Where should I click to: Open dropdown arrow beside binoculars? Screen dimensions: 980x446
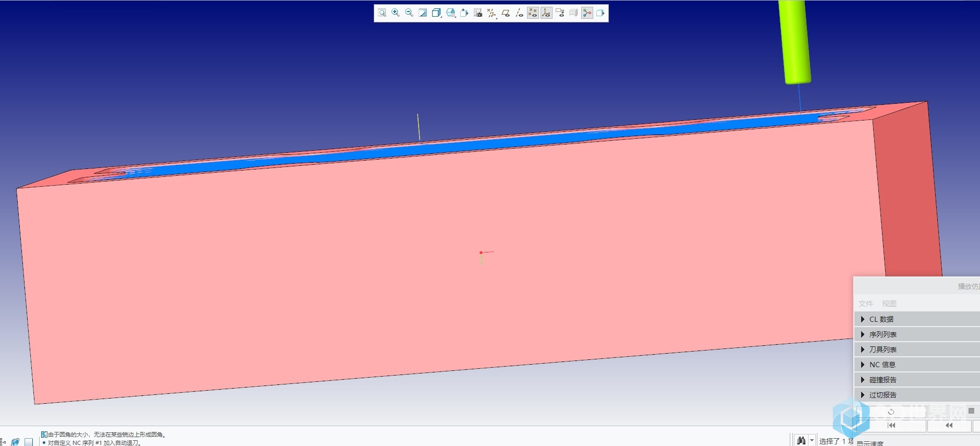pyautogui.click(x=812, y=441)
